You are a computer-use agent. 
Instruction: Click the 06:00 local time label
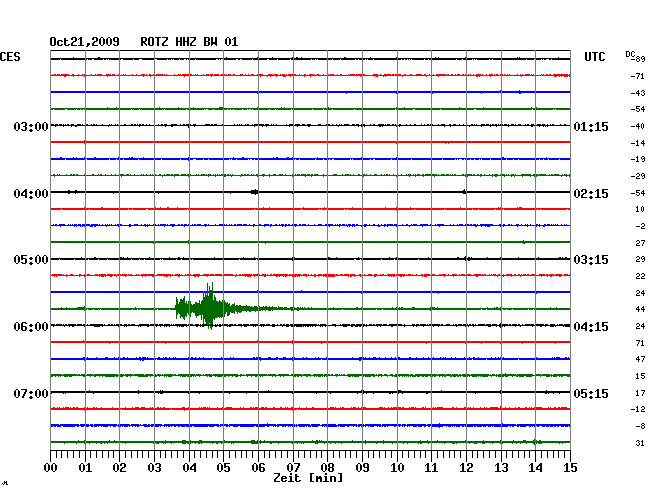pos(31,327)
